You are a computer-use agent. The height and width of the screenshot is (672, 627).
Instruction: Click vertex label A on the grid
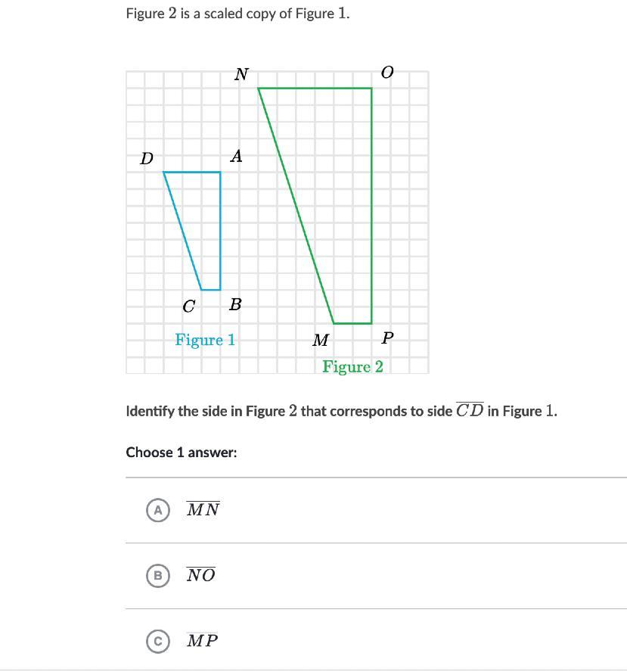tap(236, 157)
